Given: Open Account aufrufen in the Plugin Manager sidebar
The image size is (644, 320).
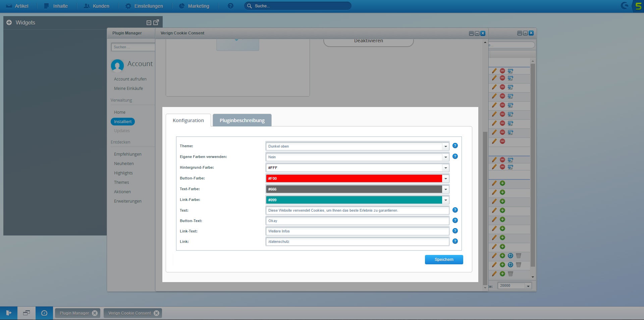Looking at the screenshot, I should (130, 79).
